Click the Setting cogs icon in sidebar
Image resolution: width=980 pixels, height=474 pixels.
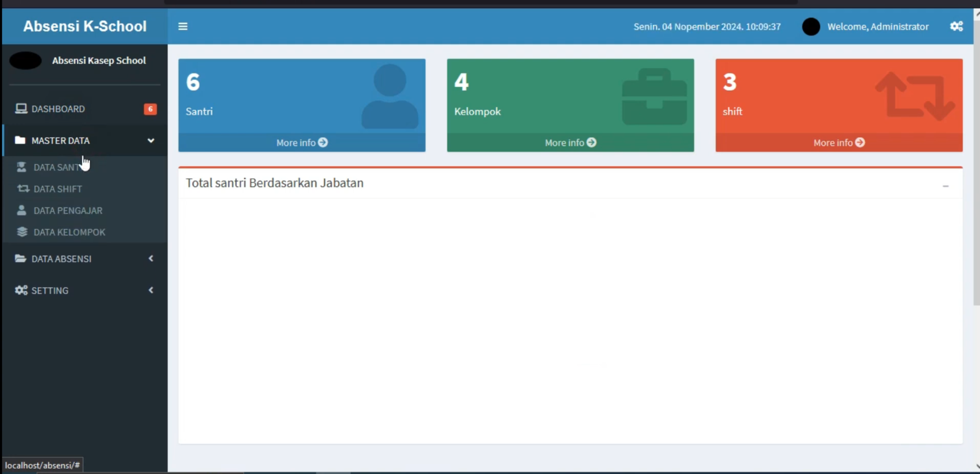(x=21, y=290)
